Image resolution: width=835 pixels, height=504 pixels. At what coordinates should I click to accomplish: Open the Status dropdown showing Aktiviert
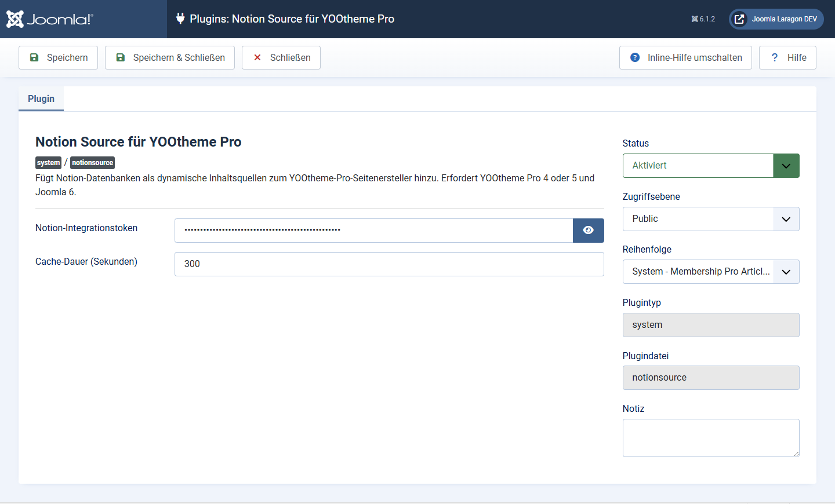click(711, 166)
